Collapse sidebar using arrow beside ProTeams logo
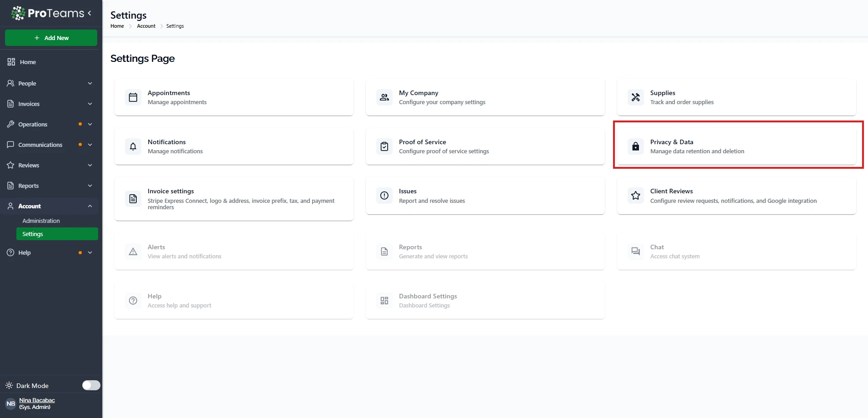This screenshot has height=418, width=868. tap(90, 13)
